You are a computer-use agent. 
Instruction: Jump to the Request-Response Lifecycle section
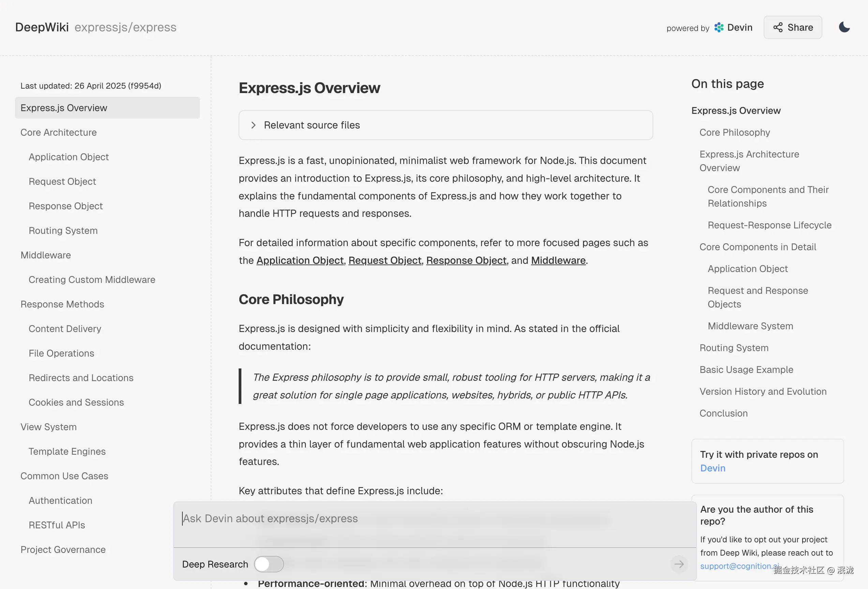point(769,225)
